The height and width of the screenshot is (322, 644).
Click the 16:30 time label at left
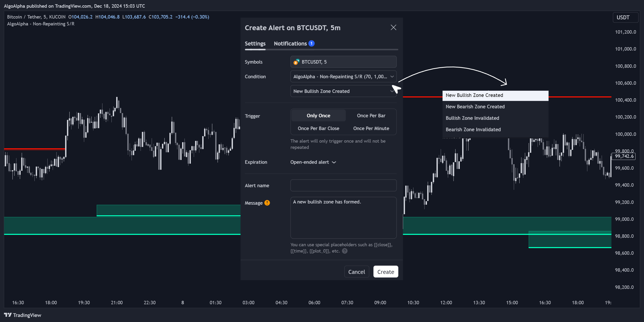point(18,303)
